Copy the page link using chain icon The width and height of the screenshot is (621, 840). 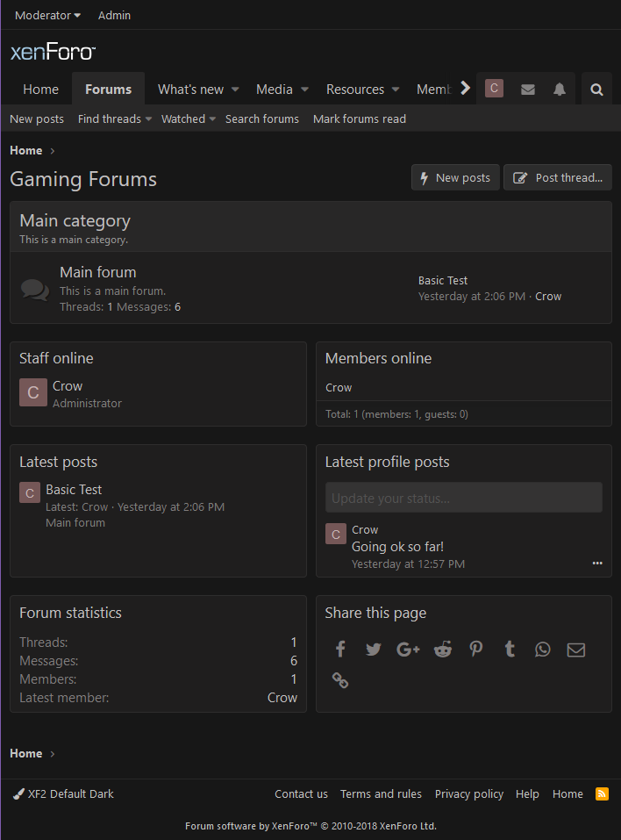[340, 680]
